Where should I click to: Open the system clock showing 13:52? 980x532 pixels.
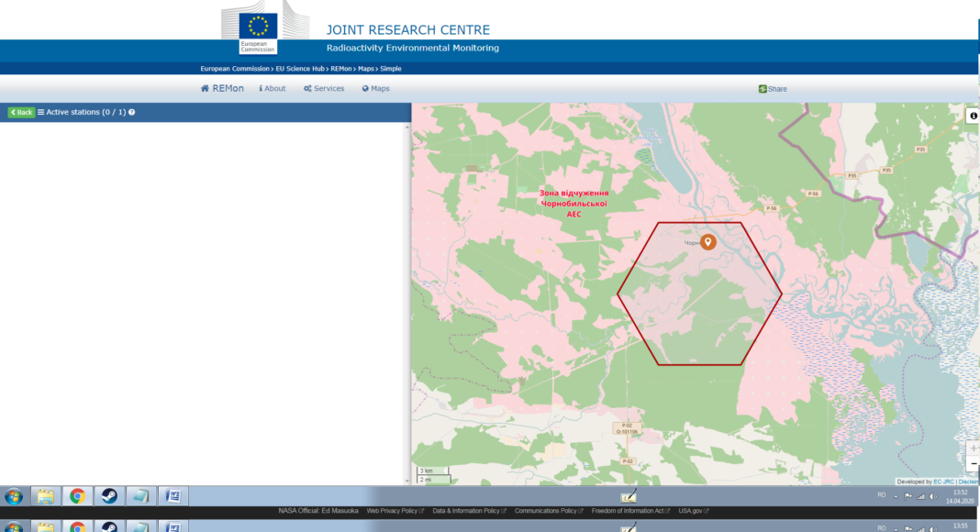pyautogui.click(x=960, y=496)
